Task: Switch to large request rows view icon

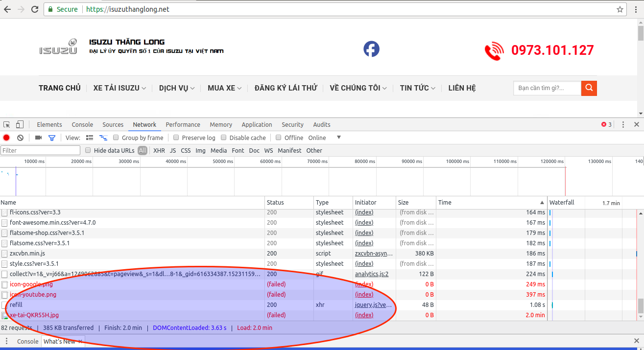Action: [x=90, y=138]
